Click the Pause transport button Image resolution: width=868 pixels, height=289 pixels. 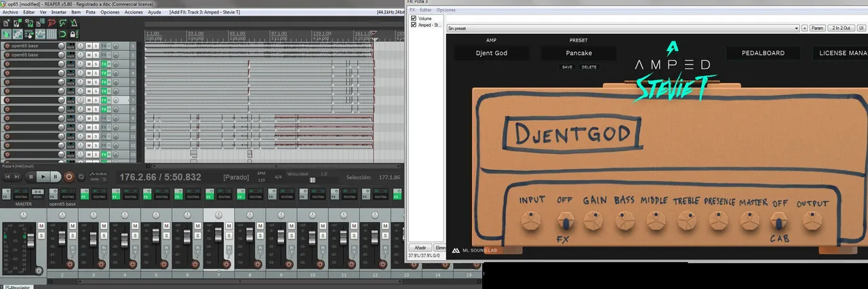point(56,176)
